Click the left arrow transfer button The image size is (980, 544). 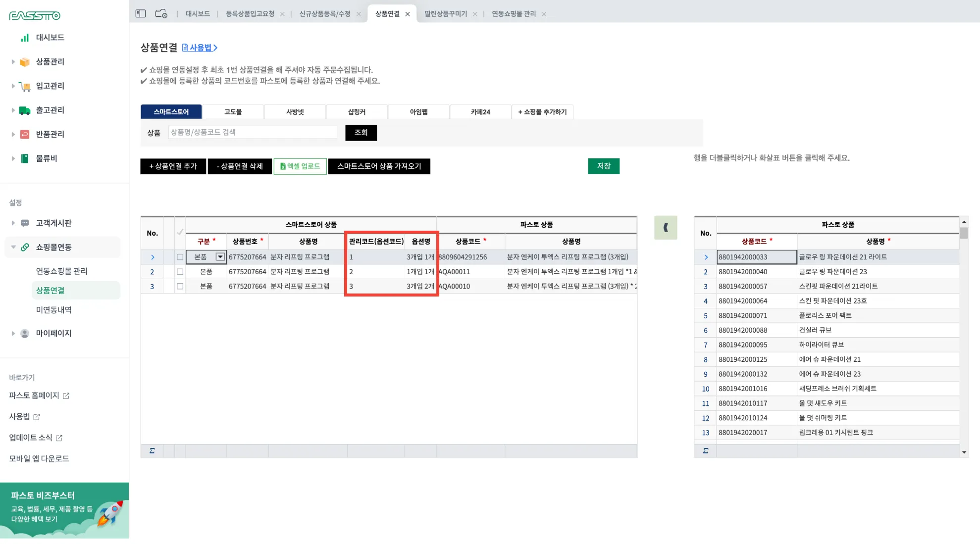[x=665, y=228]
